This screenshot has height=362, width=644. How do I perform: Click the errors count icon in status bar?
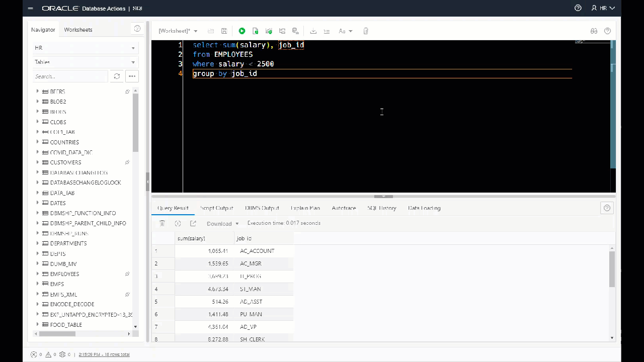[x=34, y=354]
